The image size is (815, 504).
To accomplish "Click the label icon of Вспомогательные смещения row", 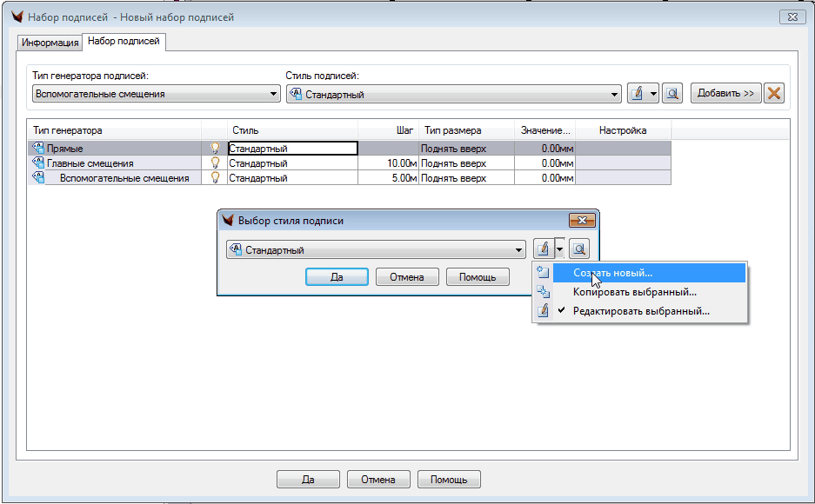I will click(38, 177).
